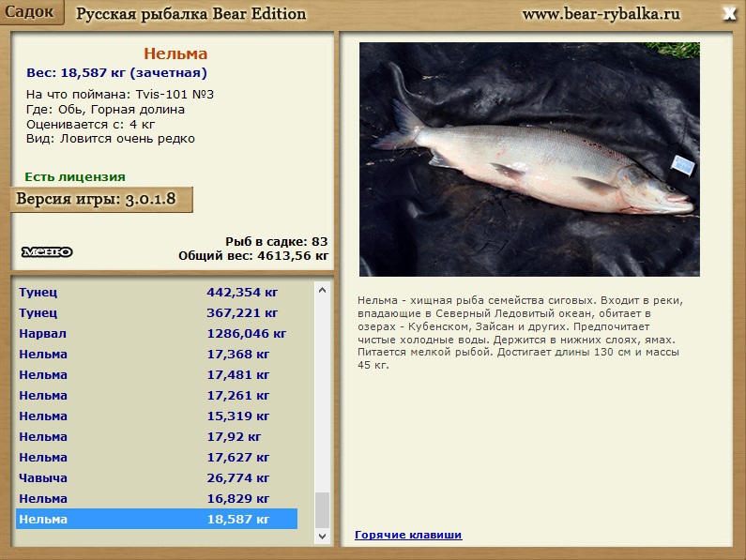Select Нельма 17,481 кг entry

tap(156, 374)
